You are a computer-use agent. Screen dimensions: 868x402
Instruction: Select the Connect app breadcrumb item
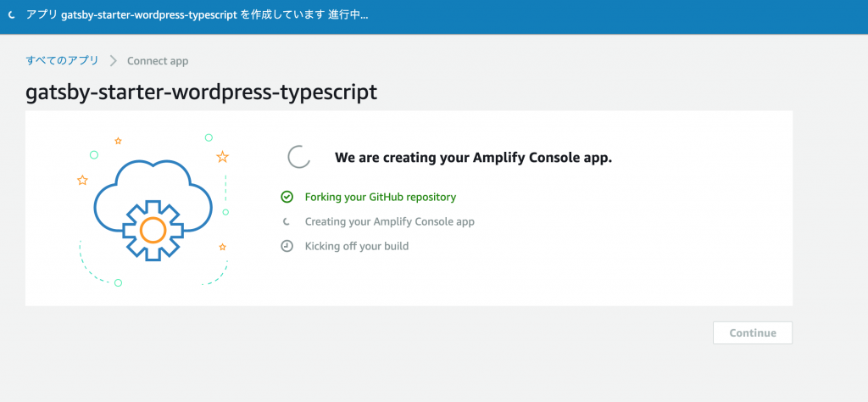coord(158,61)
